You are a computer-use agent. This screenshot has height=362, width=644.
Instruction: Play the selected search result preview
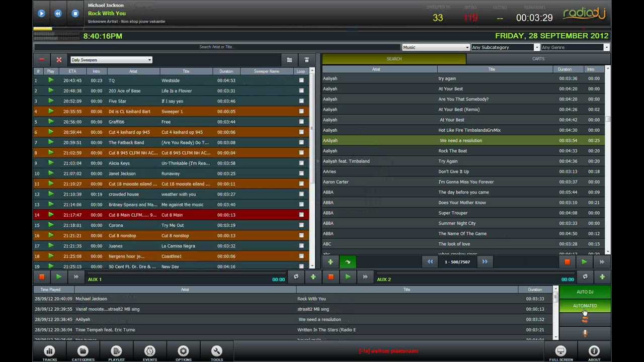click(584, 262)
